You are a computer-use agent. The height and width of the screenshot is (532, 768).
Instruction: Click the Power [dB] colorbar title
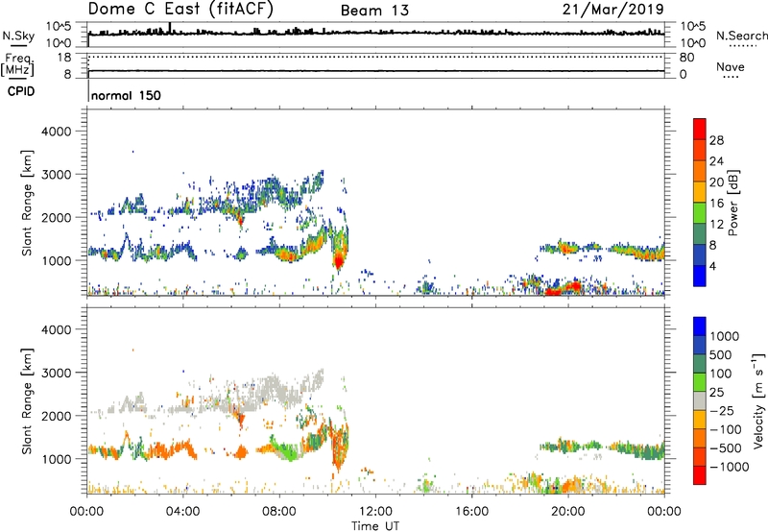pyautogui.click(x=732, y=203)
